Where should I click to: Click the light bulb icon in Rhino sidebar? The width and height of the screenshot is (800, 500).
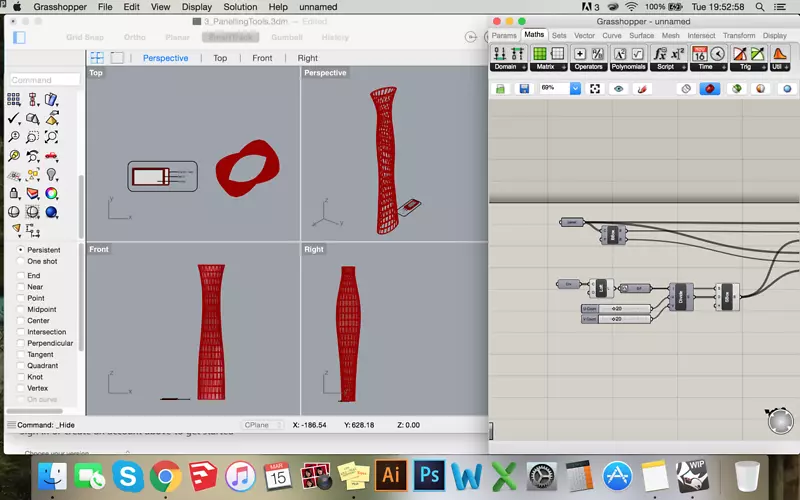pyautogui.click(x=51, y=174)
